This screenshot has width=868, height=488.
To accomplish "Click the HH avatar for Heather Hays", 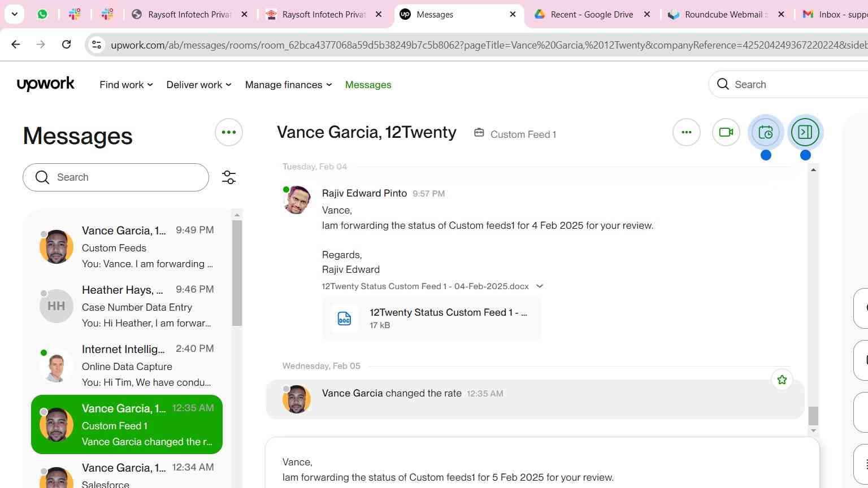I will [x=56, y=306].
